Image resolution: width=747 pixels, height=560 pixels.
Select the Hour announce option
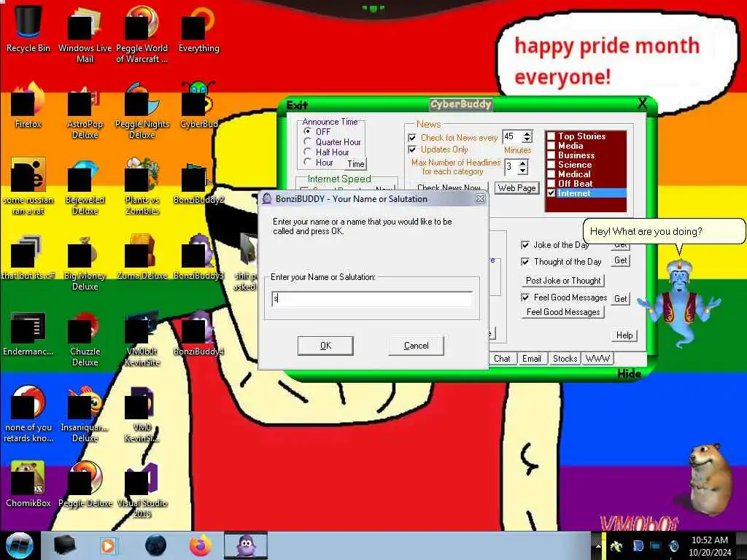coord(308,163)
